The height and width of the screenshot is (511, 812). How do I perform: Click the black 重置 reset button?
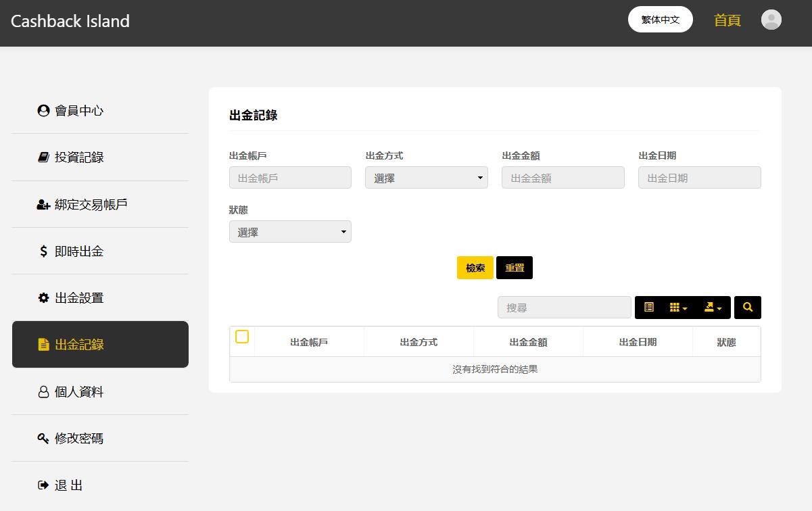coord(515,268)
